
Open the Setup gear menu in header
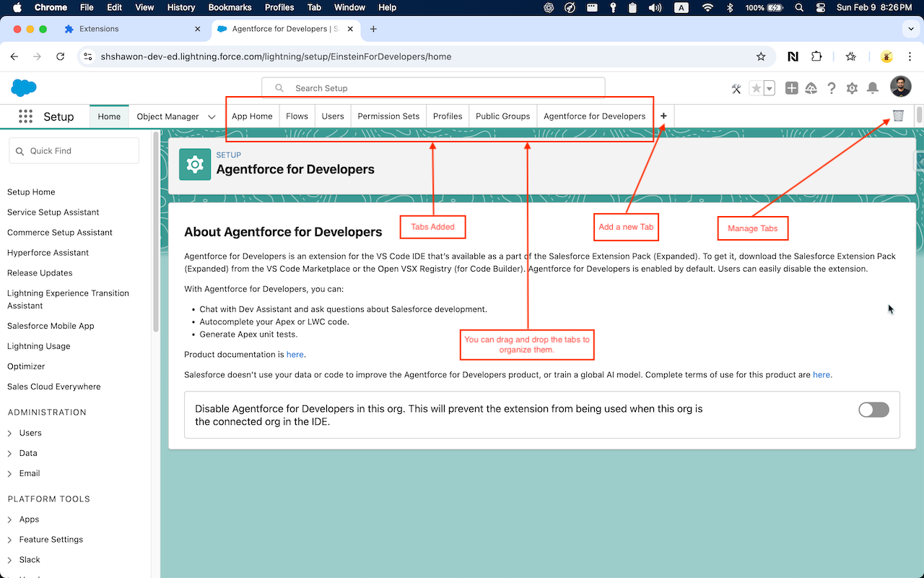[852, 88]
